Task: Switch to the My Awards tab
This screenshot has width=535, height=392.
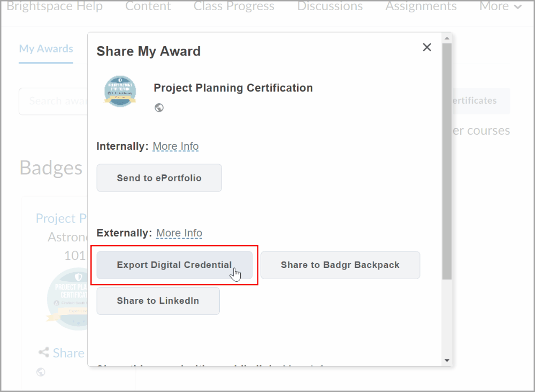Action: point(46,49)
